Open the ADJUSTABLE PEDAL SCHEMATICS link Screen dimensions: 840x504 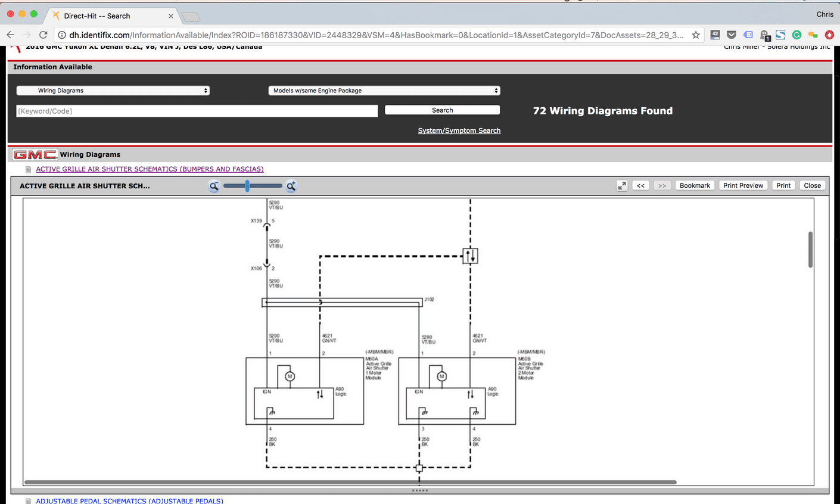coord(130,500)
